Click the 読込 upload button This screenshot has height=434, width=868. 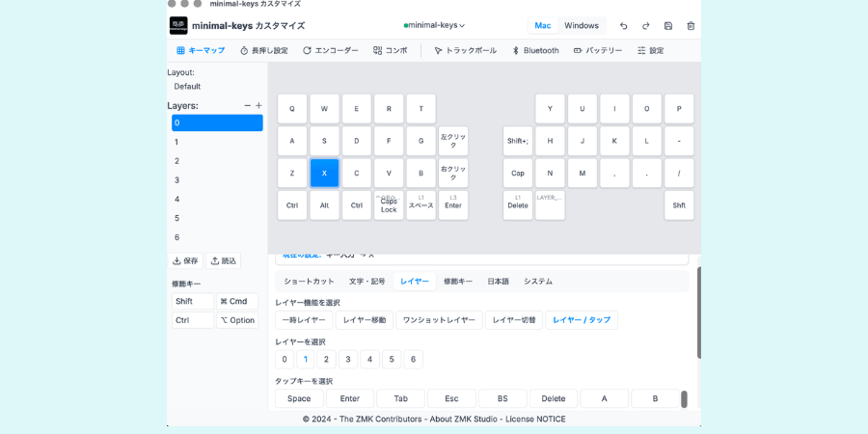pyautogui.click(x=223, y=260)
